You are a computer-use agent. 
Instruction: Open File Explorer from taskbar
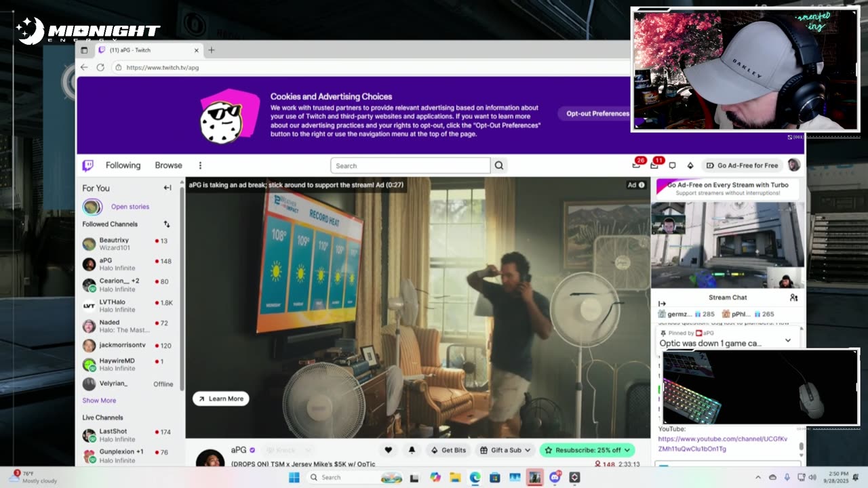[455, 477]
